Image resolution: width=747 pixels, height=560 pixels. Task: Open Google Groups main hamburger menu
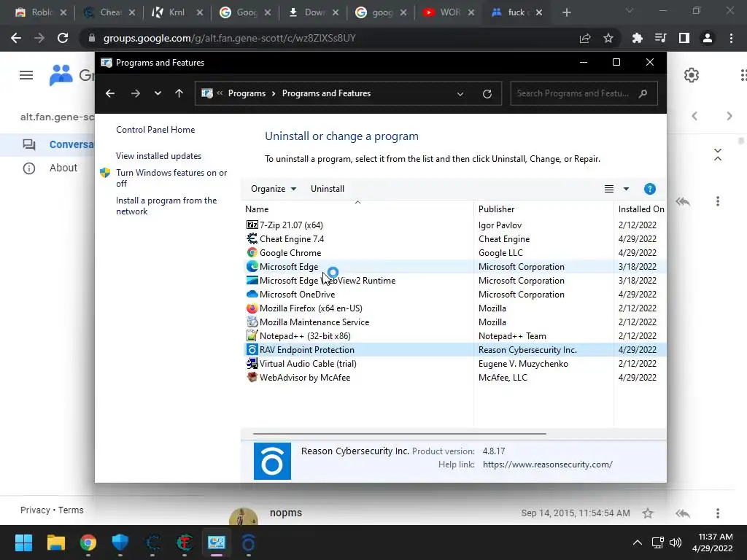tap(26, 75)
